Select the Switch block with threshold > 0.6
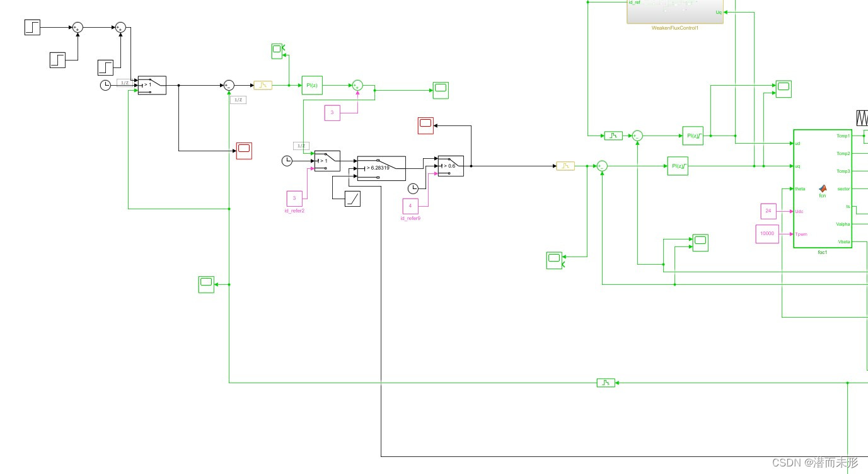The height and width of the screenshot is (474, 868). pyautogui.click(x=451, y=166)
